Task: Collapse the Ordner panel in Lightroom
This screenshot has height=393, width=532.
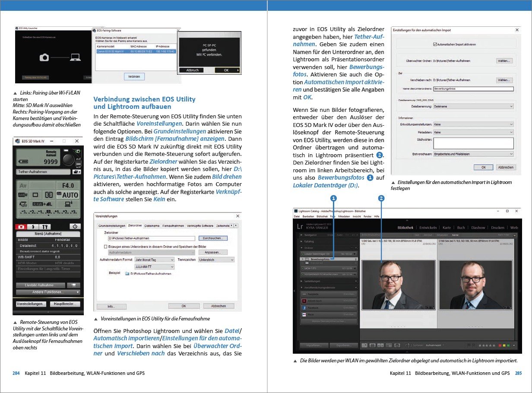Action: point(301,247)
